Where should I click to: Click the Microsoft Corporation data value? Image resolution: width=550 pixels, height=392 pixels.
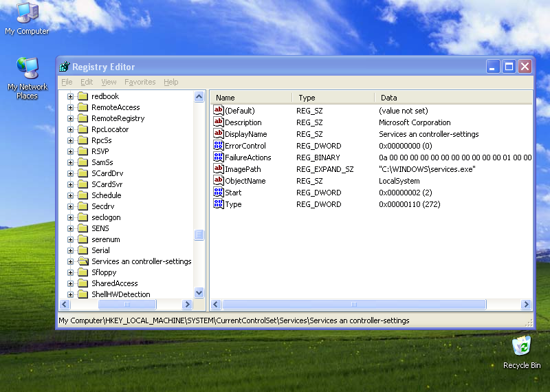(415, 122)
